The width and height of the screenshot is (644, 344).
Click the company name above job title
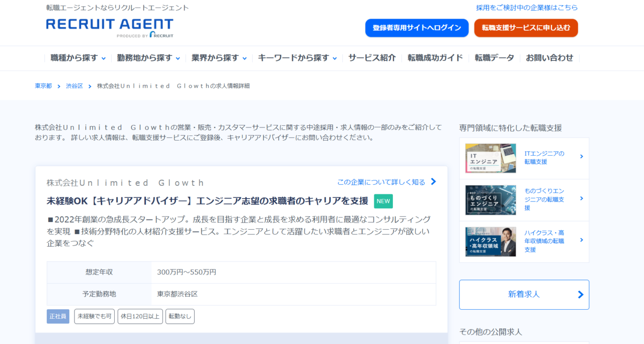pyautogui.click(x=126, y=183)
